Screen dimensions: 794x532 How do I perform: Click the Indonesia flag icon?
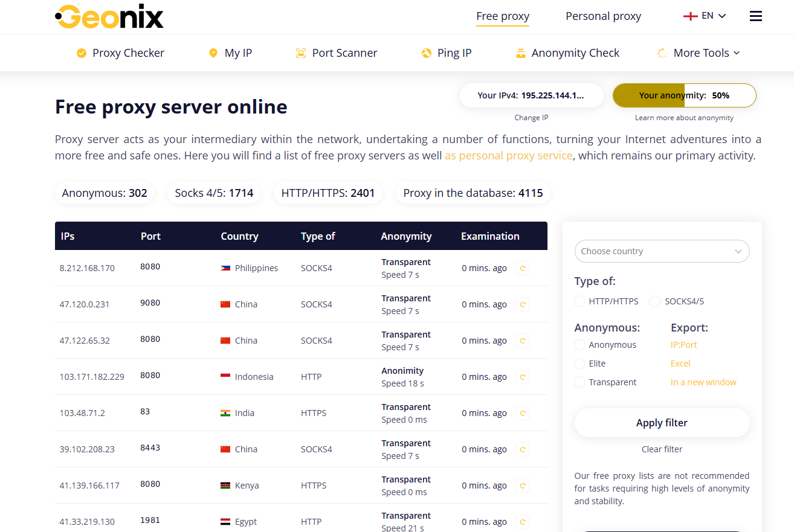coord(225,377)
